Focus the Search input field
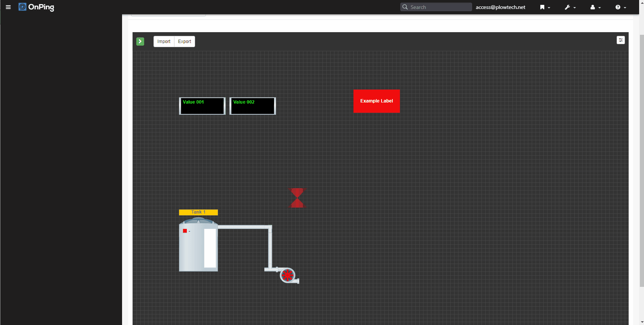The height and width of the screenshot is (325, 644). pyautogui.click(x=439, y=7)
